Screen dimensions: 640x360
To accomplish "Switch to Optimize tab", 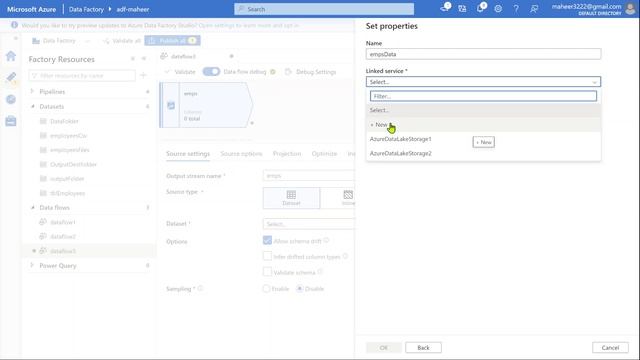I will pos(324,153).
